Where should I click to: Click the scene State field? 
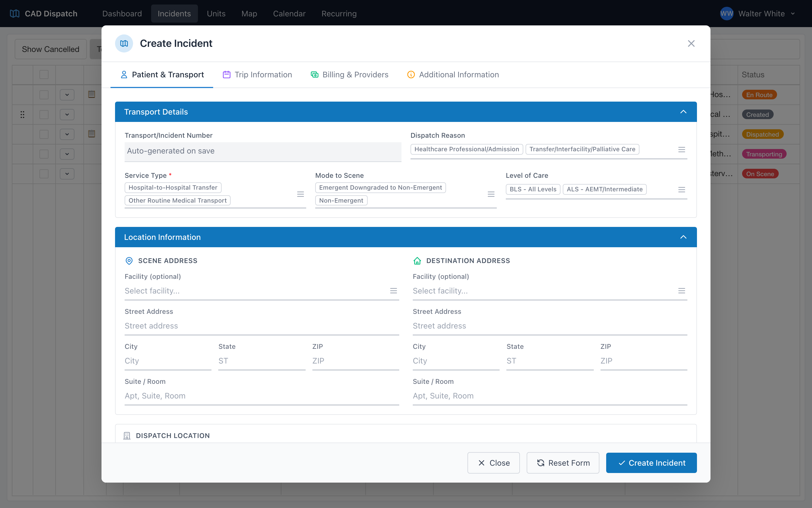tap(262, 361)
